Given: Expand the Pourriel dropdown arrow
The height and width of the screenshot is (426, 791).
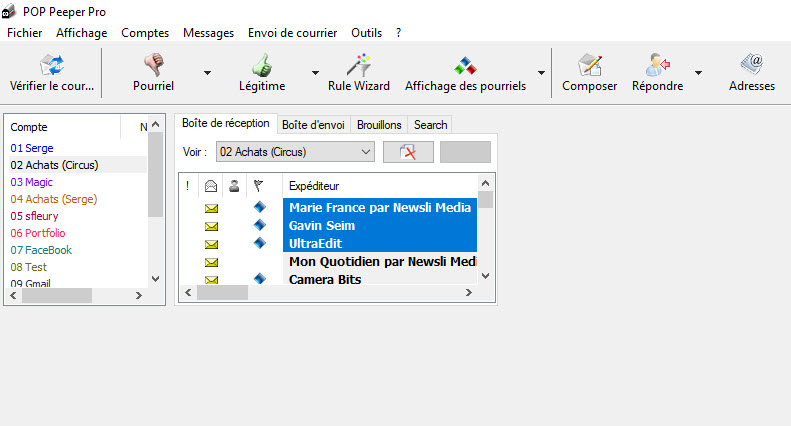Looking at the screenshot, I should click(x=207, y=73).
